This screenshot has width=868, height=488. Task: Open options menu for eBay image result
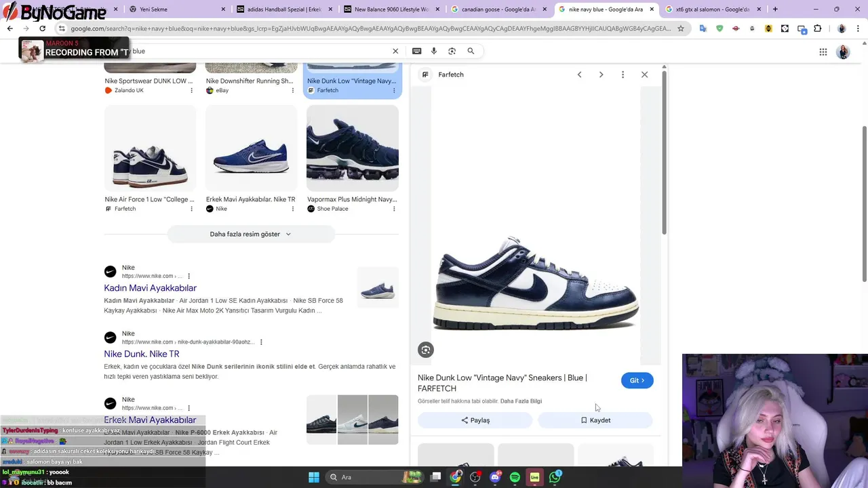[293, 90]
